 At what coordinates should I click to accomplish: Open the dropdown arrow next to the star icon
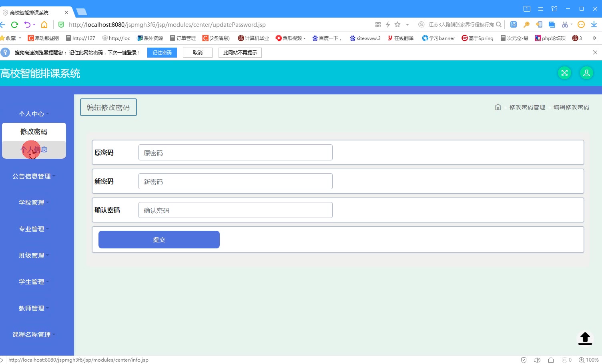(407, 25)
